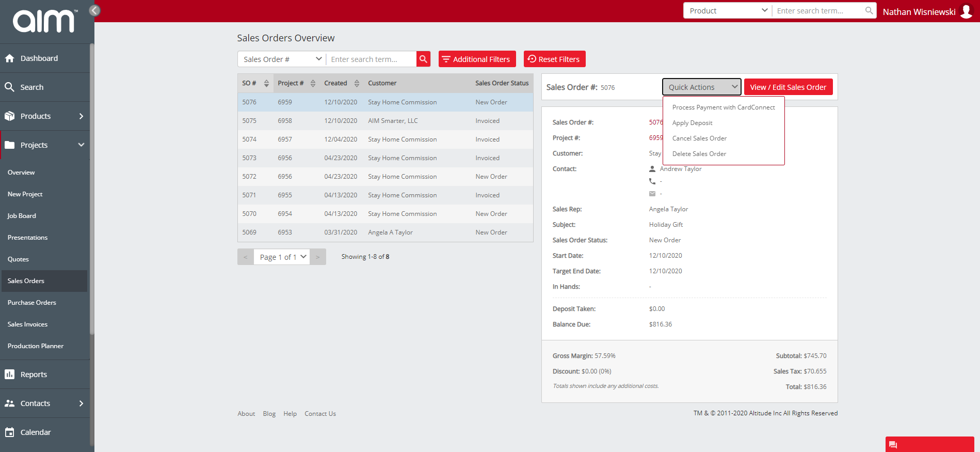Focus the top bar search term field
This screenshot has height=452, width=980.
pyautogui.click(x=818, y=10)
